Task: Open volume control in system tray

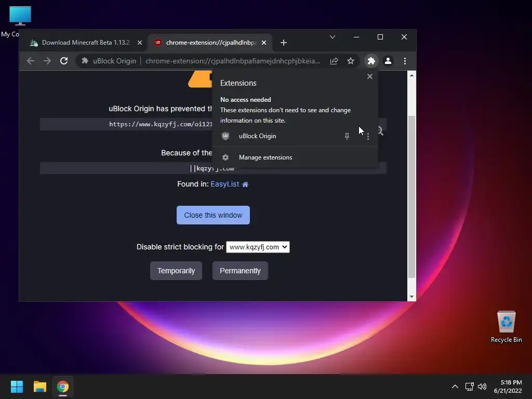Action: tap(482, 387)
